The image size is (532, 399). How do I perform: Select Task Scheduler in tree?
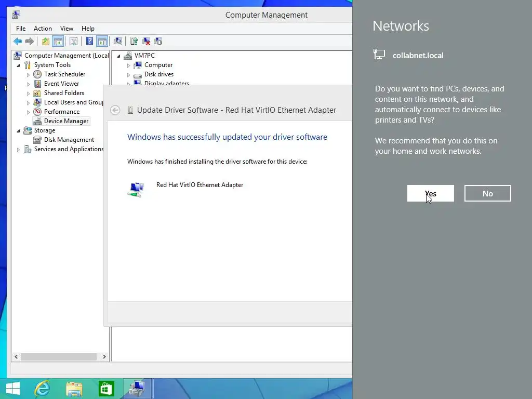tap(64, 74)
